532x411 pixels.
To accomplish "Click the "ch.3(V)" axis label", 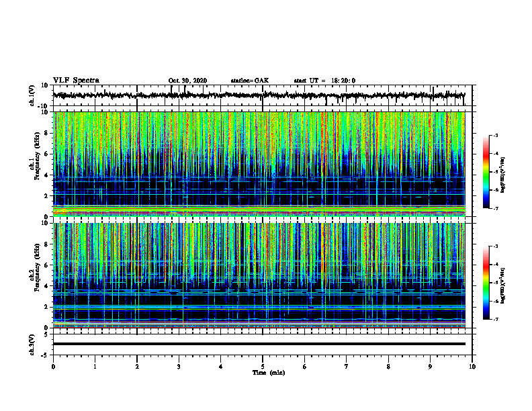I will 32,345.
